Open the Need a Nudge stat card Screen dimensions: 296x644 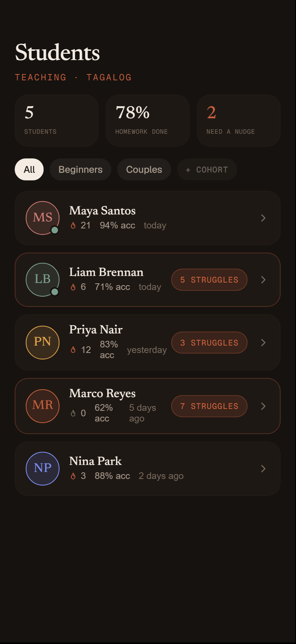tap(239, 120)
